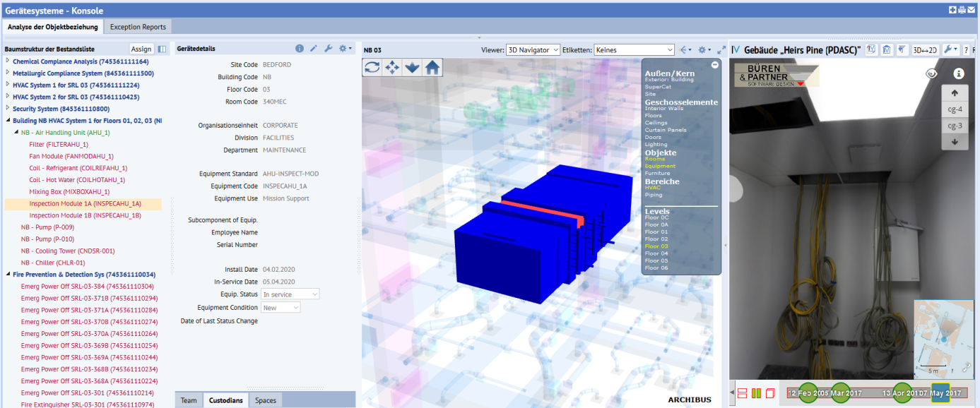Expand Security System tree node
This screenshot has width=980, height=408.
[8, 109]
